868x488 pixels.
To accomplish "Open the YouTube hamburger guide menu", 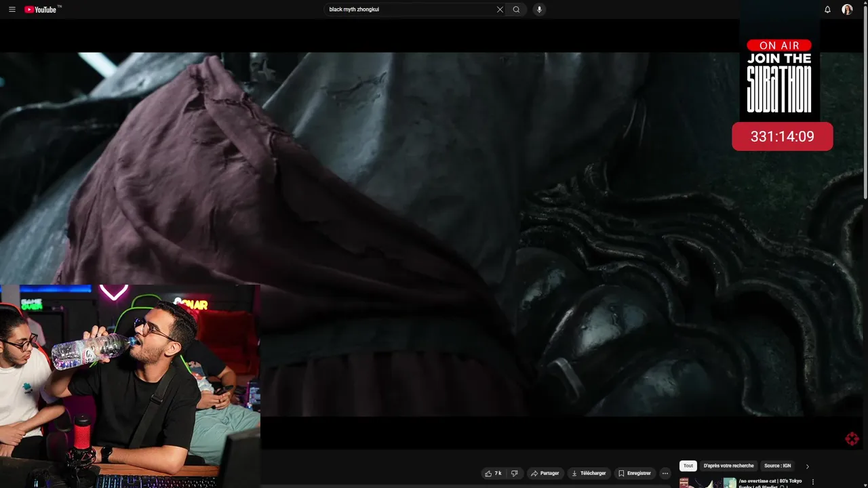I will pos(12,9).
